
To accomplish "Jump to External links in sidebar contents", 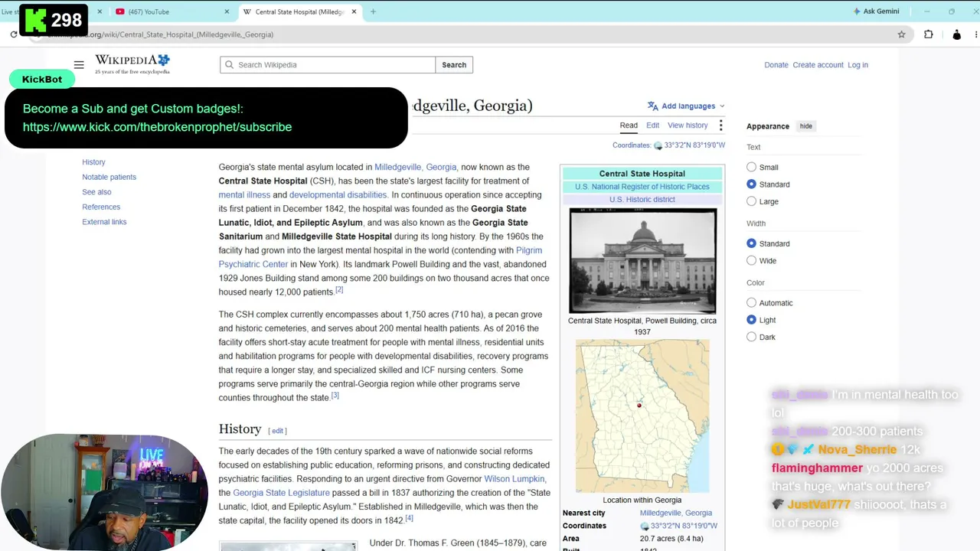I will [x=104, y=222].
